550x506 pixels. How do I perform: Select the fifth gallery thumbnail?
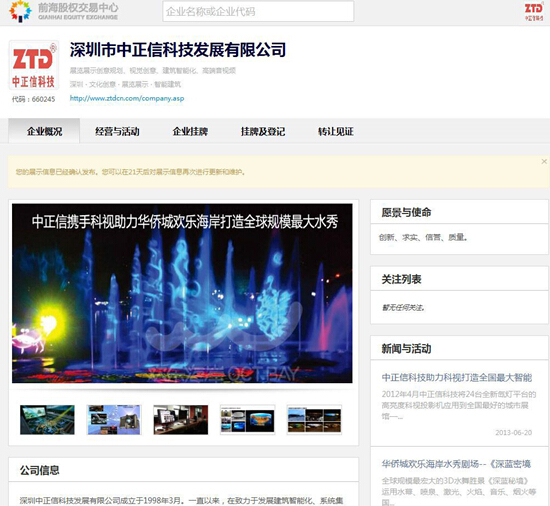[x=314, y=420]
